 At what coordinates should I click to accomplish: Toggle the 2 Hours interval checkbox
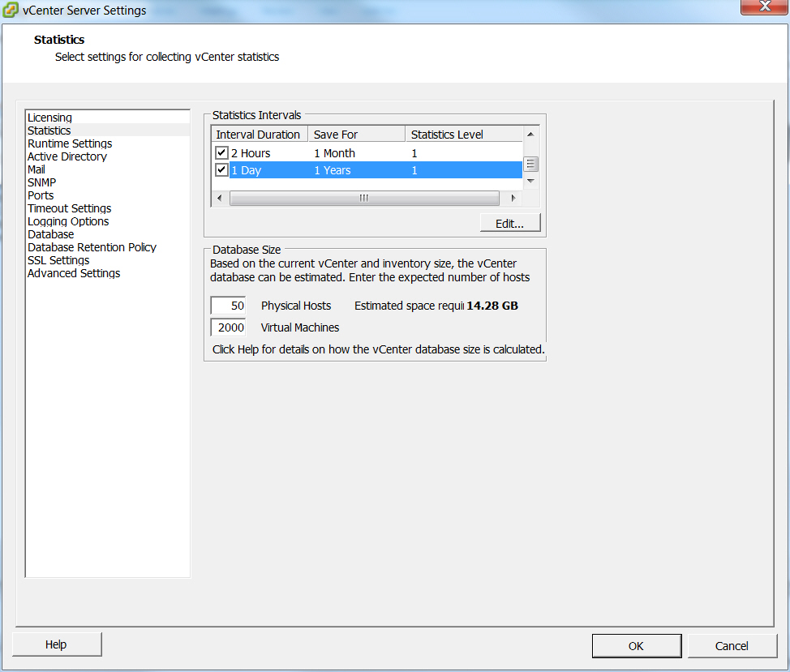click(x=221, y=152)
